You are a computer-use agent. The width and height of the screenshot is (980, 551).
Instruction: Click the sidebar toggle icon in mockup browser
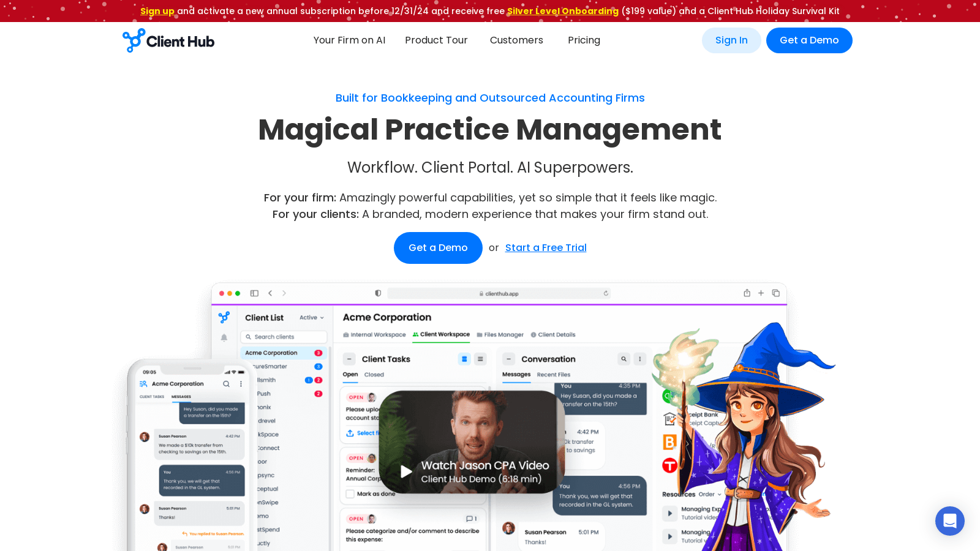coord(254,293)
